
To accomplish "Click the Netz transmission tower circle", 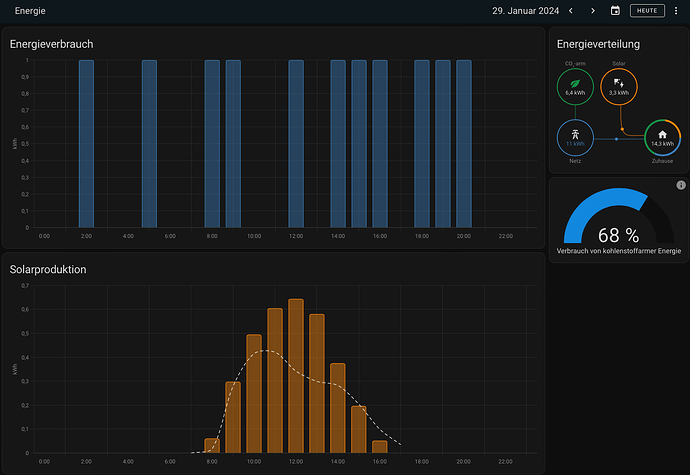I will click(x=575, y=138).
